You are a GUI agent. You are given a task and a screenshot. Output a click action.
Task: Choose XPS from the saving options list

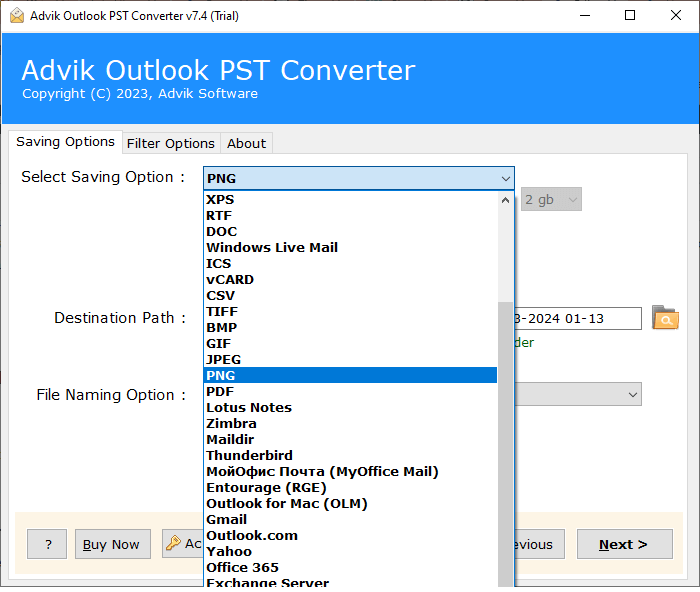tap(350, 200)
